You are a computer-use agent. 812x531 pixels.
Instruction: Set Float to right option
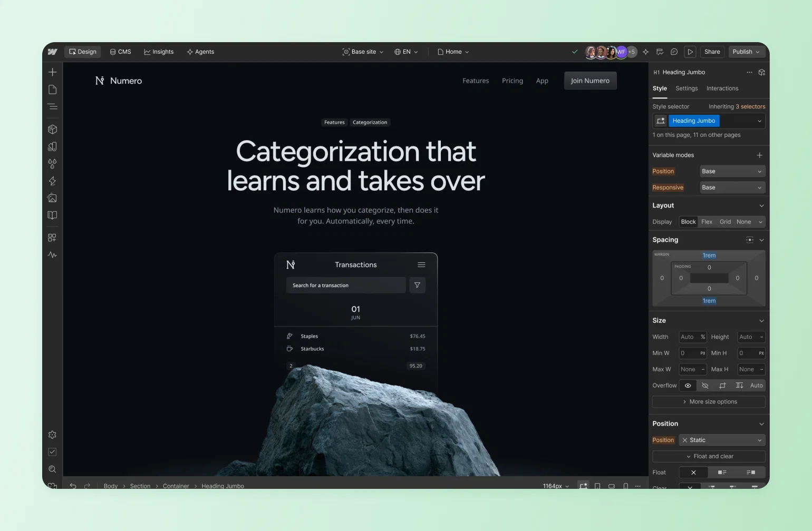coord(751,473)
